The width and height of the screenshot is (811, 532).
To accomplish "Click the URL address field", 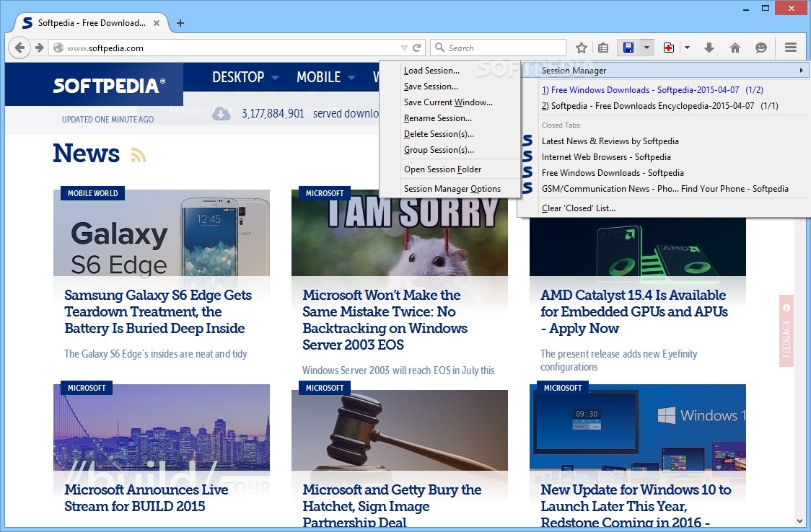I will point(233,48).
